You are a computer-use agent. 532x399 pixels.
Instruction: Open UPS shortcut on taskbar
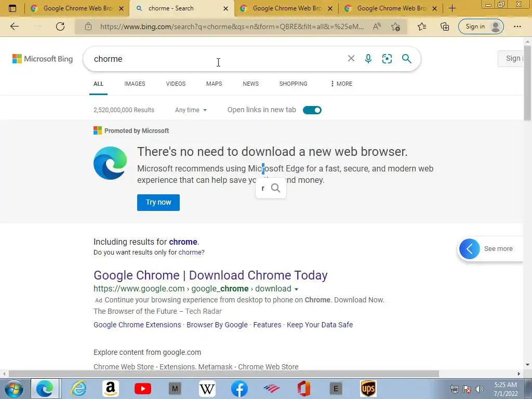[x=368, y=389]
